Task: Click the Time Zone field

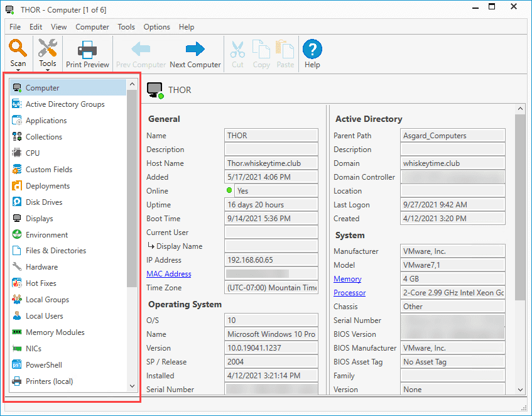Action: [271, 287]
